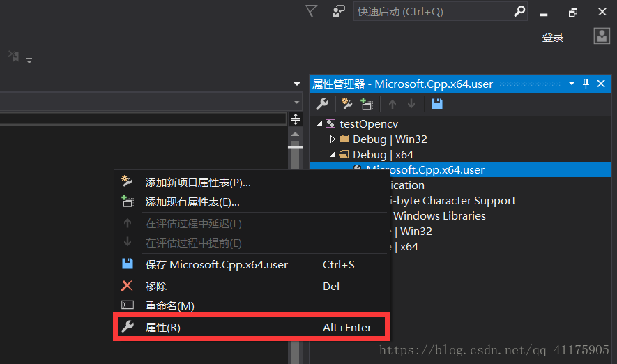Viewport: 617px width, 364px height.
Task: Click the wrench icon beside 属性(R)
Action: pyautogui.click(x=128, y=326)
